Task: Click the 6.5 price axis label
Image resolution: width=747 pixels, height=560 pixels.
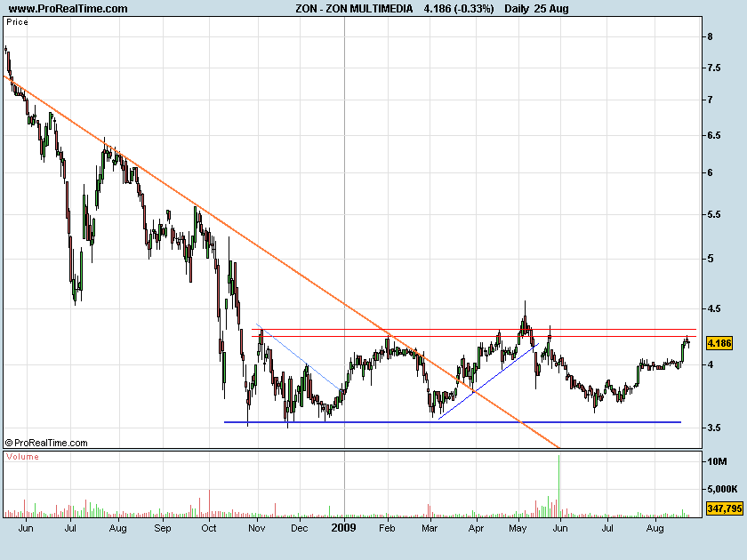Action: 714,136
